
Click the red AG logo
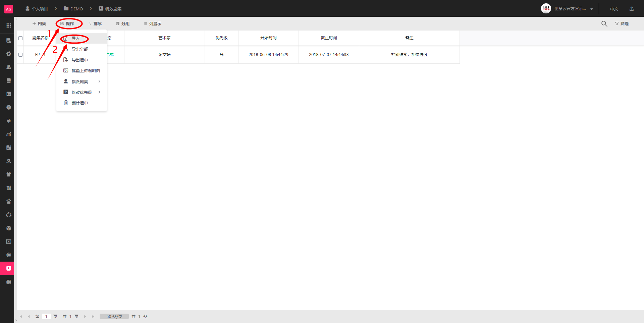9,9
